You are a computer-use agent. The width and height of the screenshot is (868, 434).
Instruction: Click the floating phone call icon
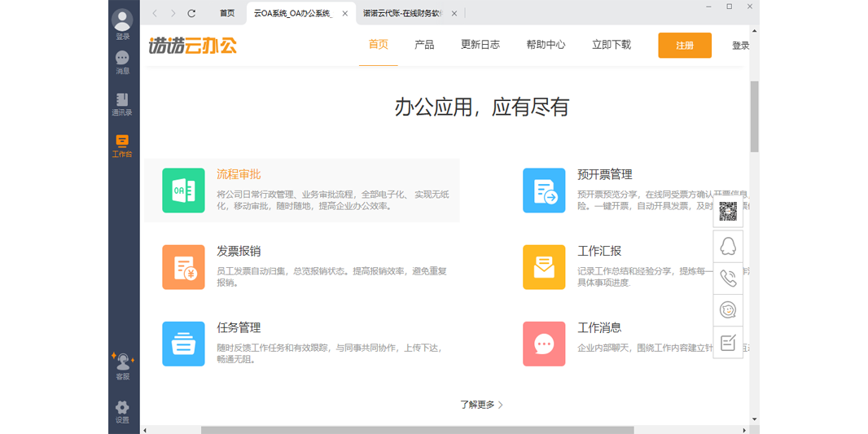pos(728,278)
